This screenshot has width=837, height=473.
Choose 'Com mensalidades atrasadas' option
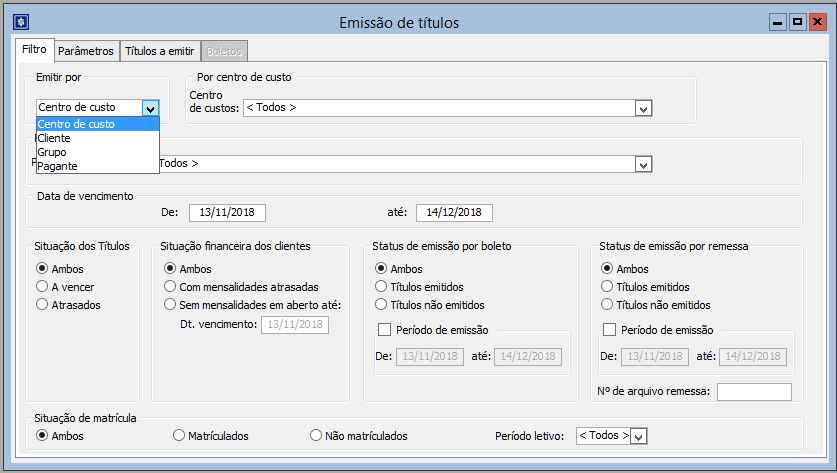(x=170, y=287)
